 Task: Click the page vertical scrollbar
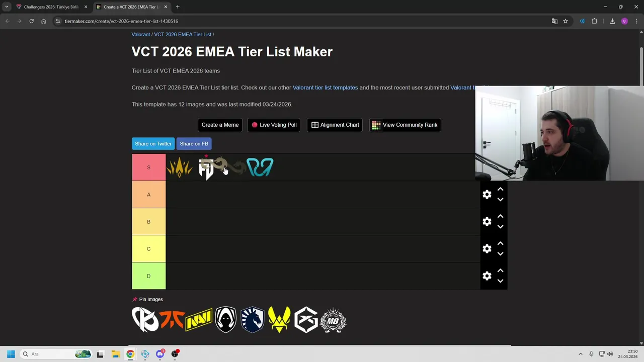(x=641, y=65)
